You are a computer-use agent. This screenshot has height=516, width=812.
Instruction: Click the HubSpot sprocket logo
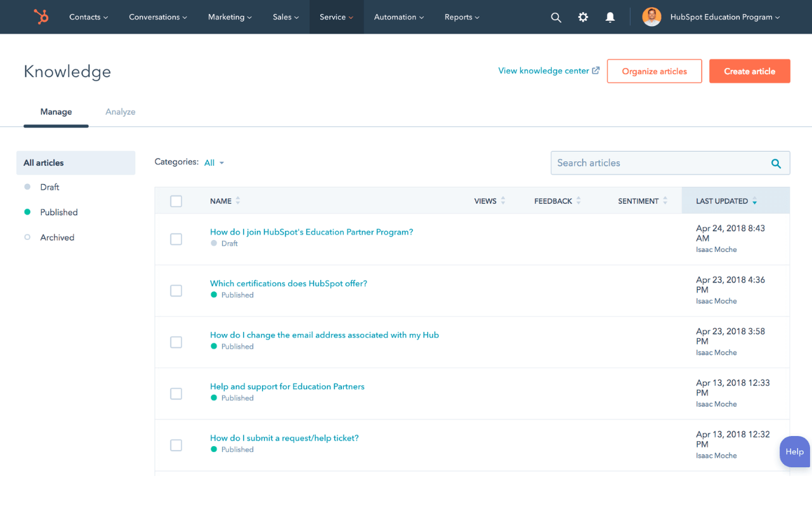click(41, 17)
